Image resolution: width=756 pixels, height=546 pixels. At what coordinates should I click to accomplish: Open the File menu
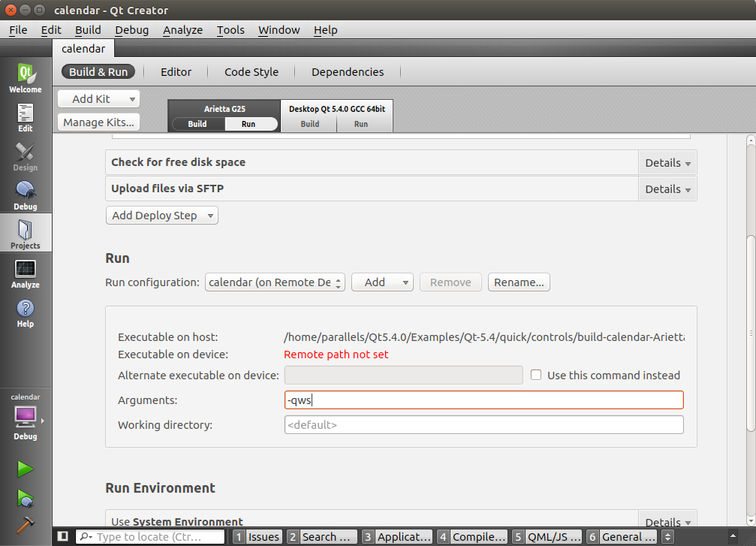[18, 30]
